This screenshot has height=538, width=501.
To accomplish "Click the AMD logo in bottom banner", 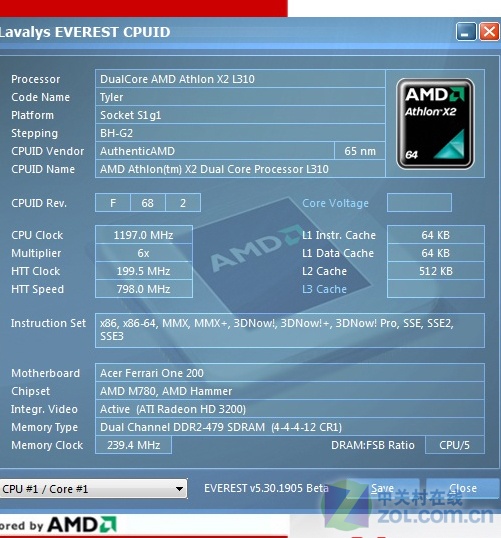I will point(82,525).
